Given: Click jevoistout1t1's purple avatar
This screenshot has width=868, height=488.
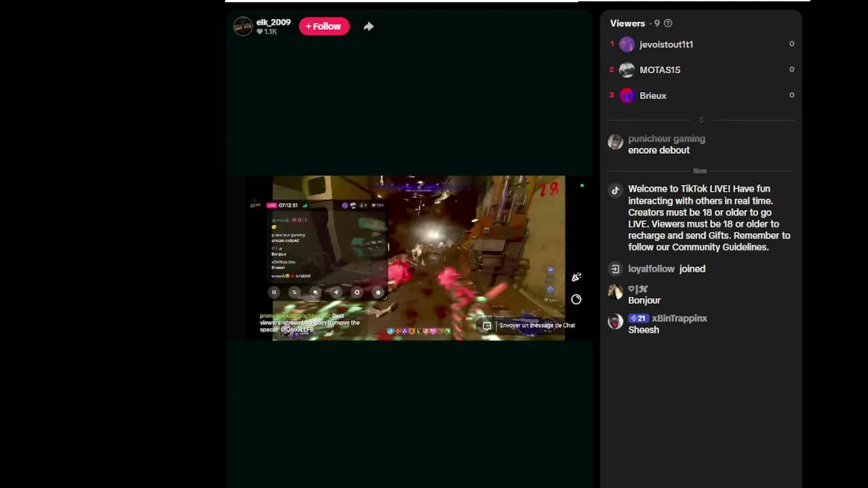Looking at the screenshot, I should pyautogui.click(x=627, y=44).
